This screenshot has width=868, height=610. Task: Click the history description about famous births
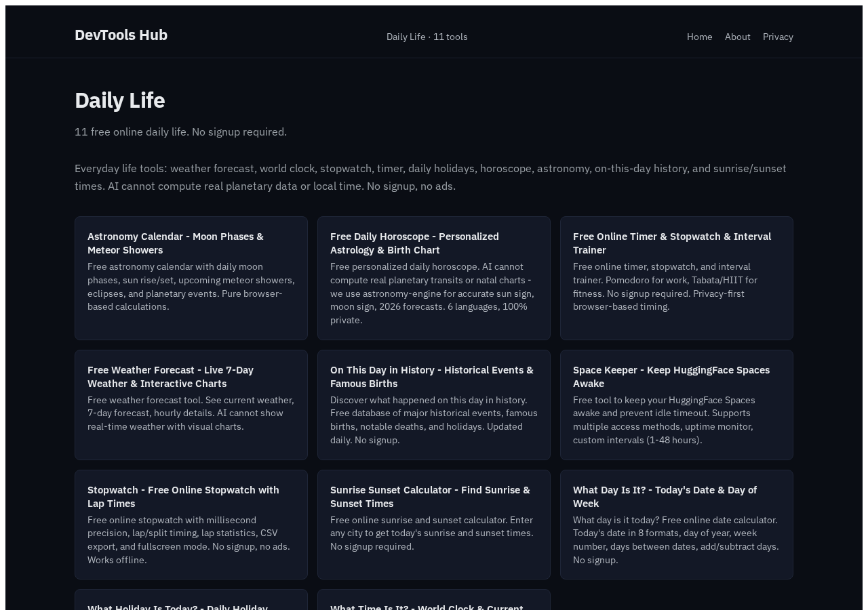434,420
